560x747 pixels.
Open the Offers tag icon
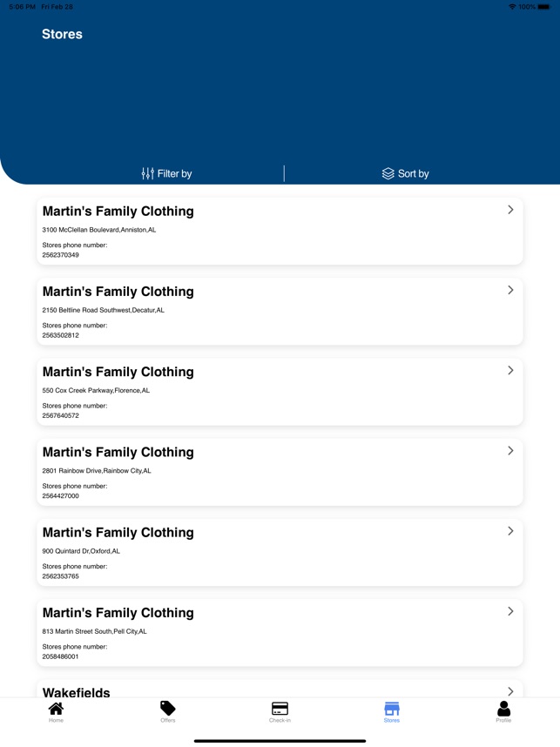(168, 709)
